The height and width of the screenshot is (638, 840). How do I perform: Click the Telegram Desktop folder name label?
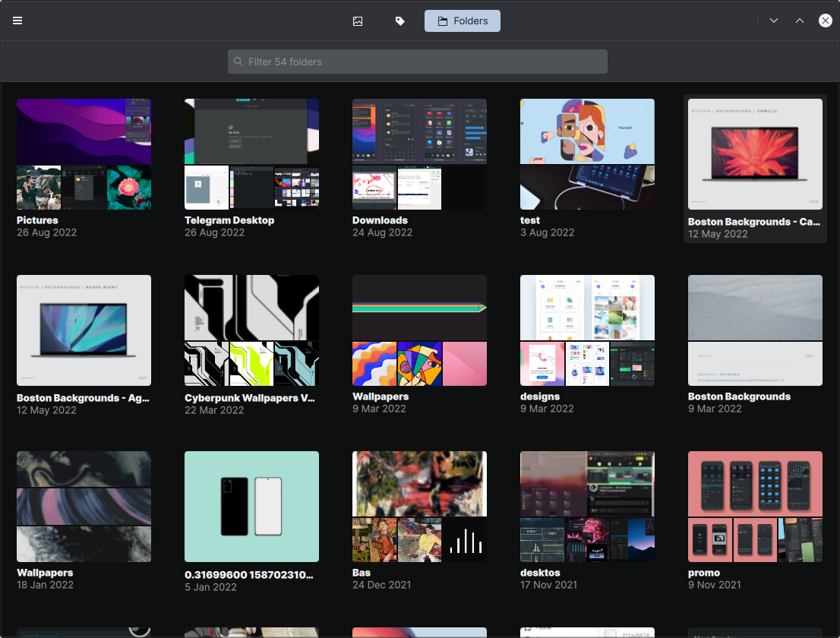[229, 220]
